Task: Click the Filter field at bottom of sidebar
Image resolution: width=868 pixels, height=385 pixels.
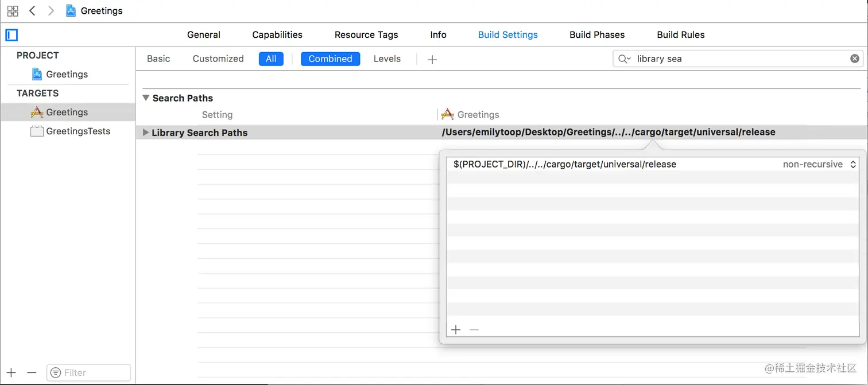Action: pyautogui.click(x=88, y=372)
